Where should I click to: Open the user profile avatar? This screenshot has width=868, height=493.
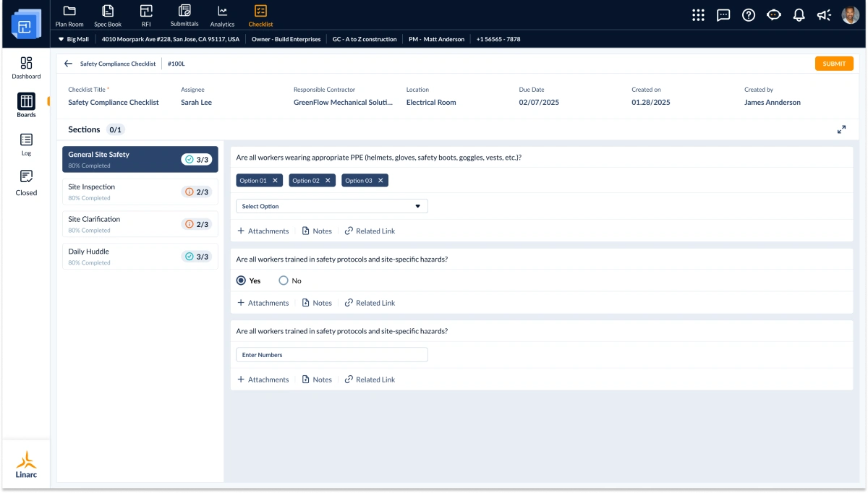tap(850, 15)
